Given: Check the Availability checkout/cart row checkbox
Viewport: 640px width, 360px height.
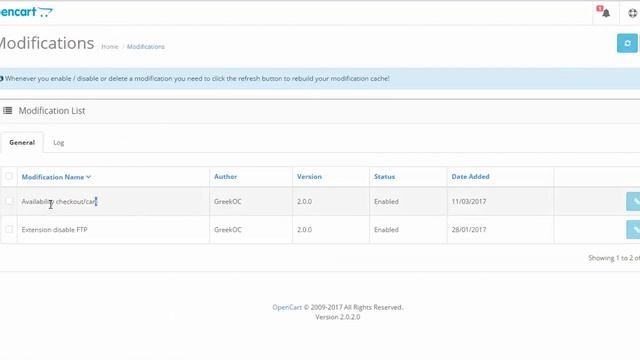Looking at the screenshot, I should [x=9, y=201].
